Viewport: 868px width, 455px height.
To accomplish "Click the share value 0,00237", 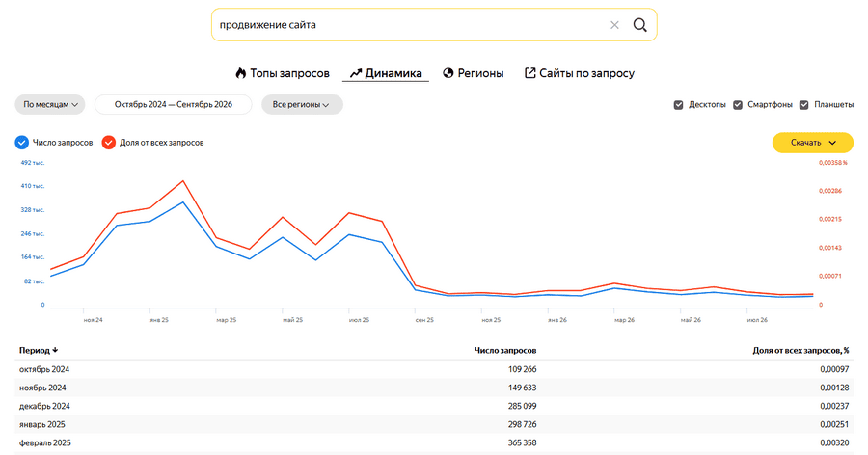I will click(834, 406).
